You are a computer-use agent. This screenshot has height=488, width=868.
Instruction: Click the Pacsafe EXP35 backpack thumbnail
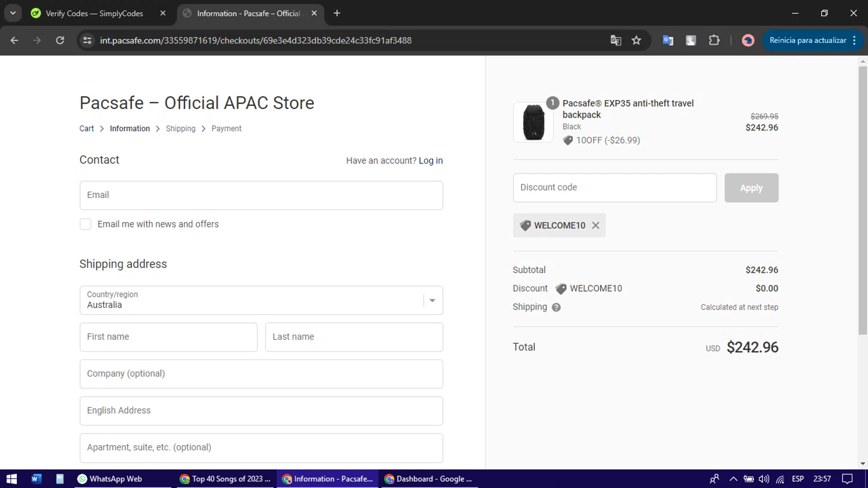coord(533,122)
